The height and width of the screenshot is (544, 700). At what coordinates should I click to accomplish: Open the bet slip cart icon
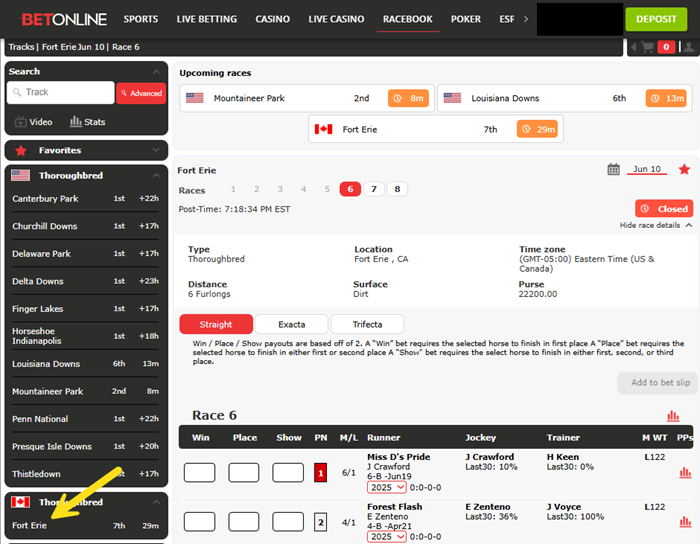(x=647, y=47)
